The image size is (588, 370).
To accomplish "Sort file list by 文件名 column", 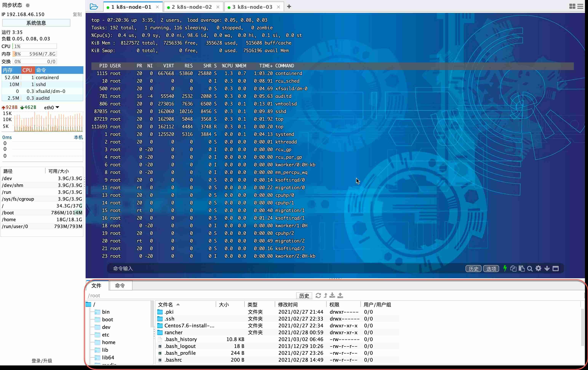I will pos(186,305).
